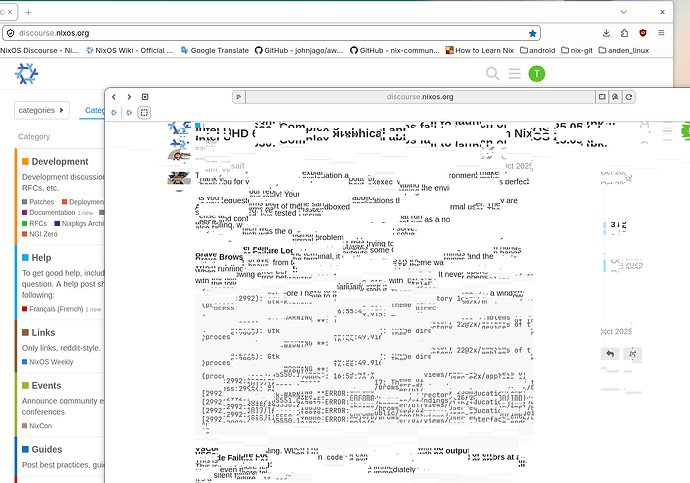
Task: Open the Français (French) subcategory
Action: [52, 309]
